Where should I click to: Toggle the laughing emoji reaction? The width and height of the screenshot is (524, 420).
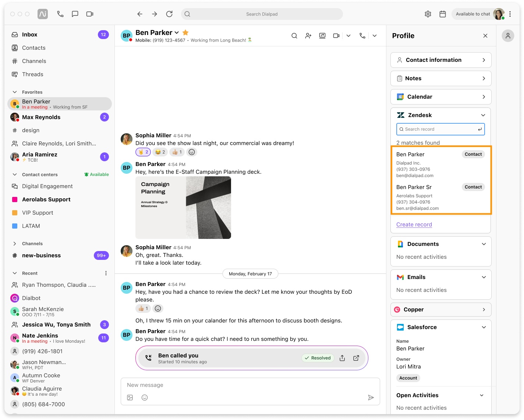[x=160, y=152]
